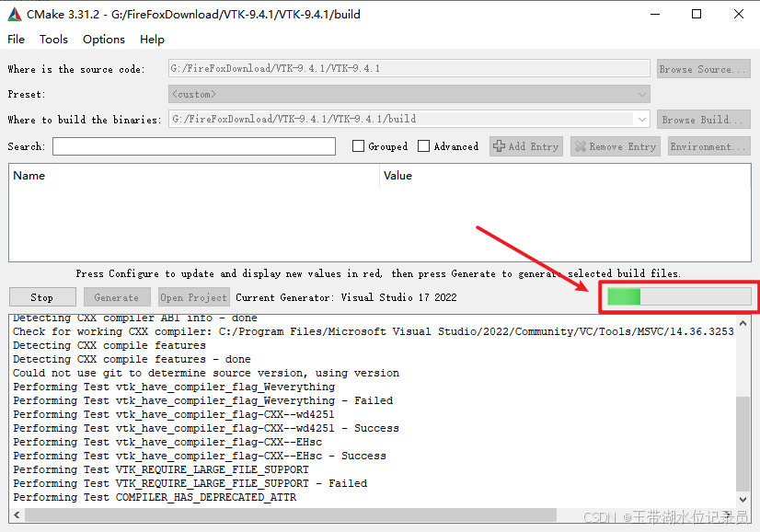Click the output log vertical scrollbar thumb
The height and width of the screenshot is (532, 760).
[x=743, y=444]
